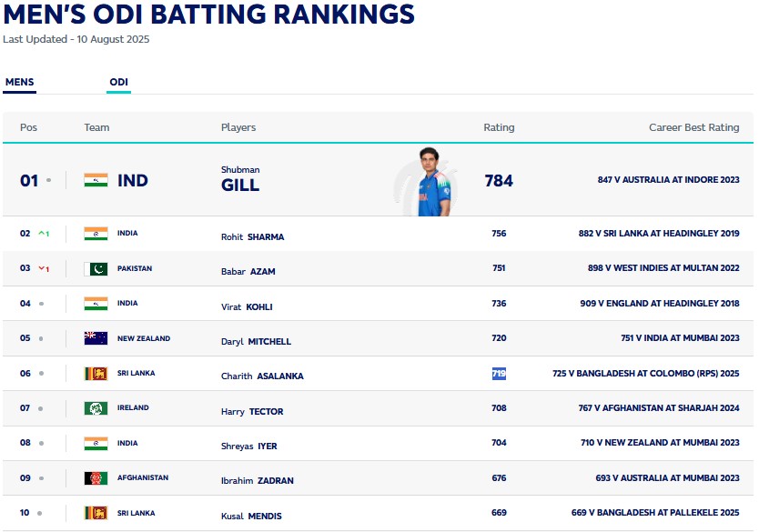Open Harry Tector's player link
The image size is (759, 532).
(x=251, y=412)
